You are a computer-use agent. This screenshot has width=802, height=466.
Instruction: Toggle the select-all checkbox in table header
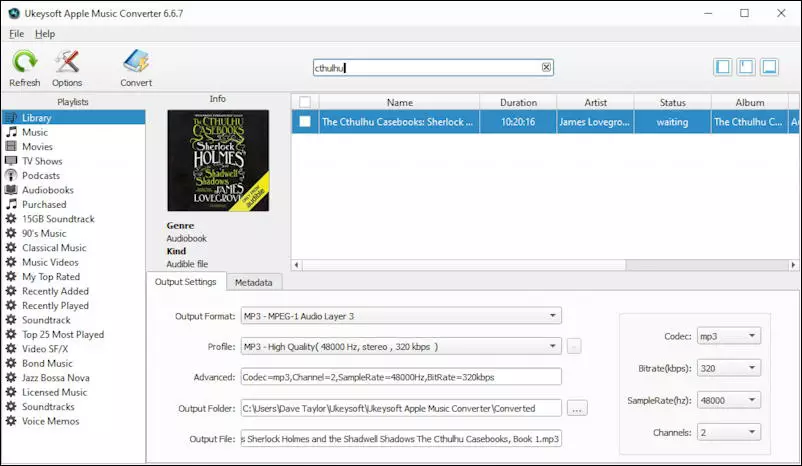coord(305,102)
